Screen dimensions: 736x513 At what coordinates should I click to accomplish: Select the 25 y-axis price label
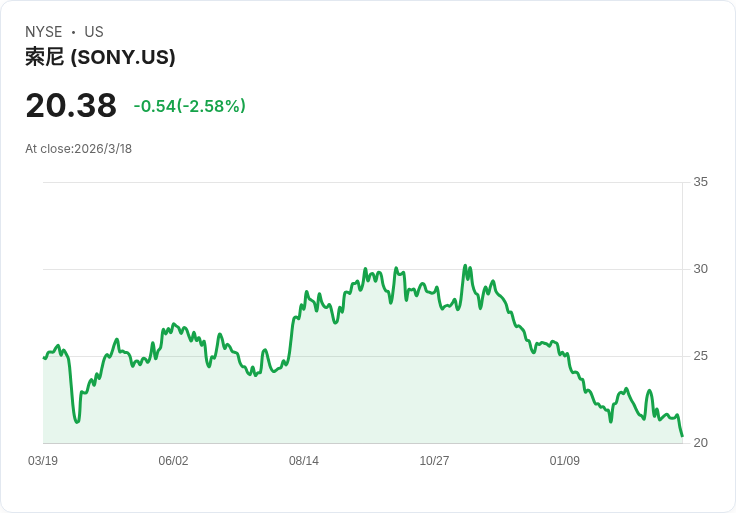coord(700,356)
